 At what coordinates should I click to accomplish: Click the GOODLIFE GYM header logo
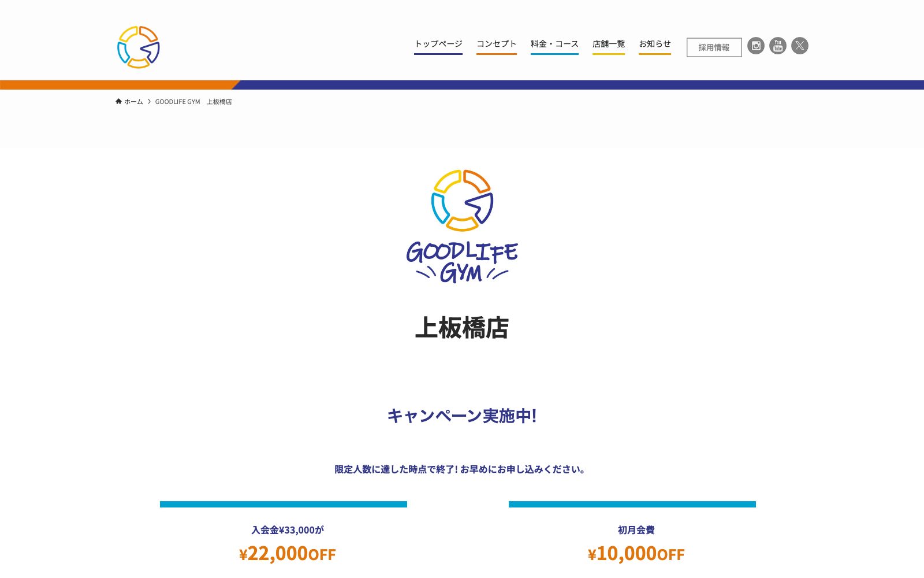139,47
